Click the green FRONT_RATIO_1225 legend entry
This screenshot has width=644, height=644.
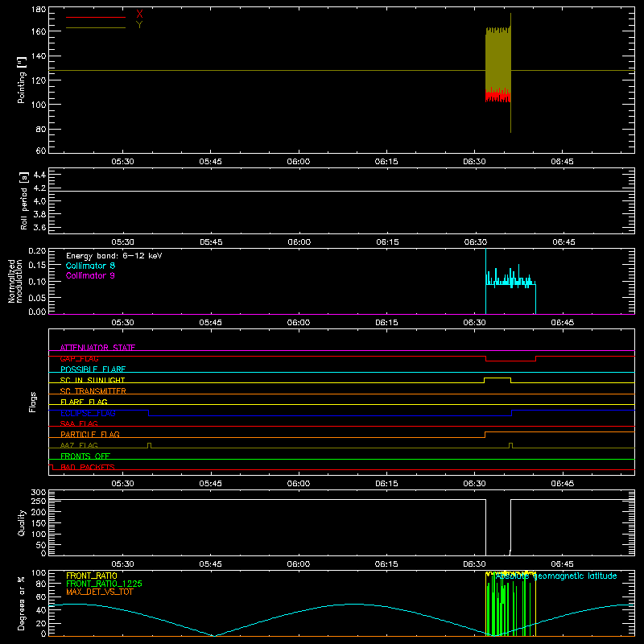tap(104, 584)
